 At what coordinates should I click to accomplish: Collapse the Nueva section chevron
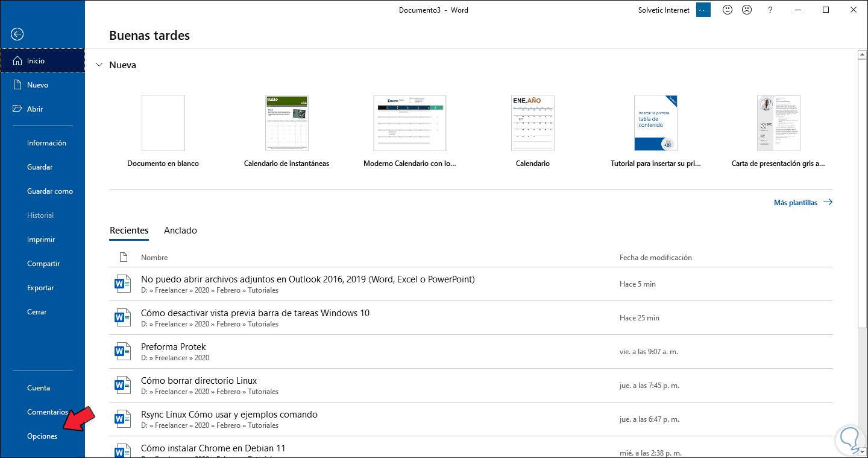click(99, 65)
